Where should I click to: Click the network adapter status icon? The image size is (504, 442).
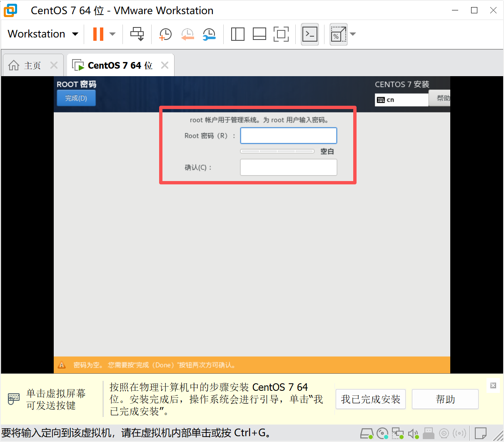click(398, 434)
